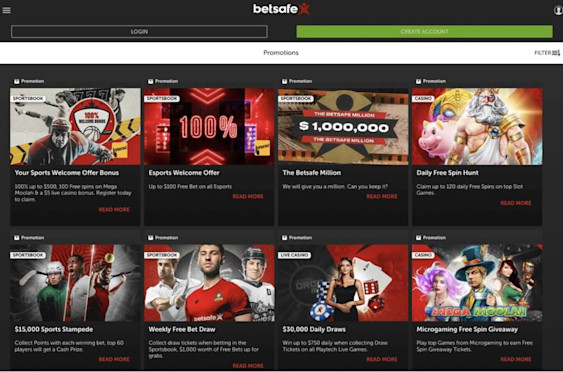This screenshot has width=563, height=372.
Task: Click READ MORE under $30,000 Daily Draws
Action: click(382, 359)
